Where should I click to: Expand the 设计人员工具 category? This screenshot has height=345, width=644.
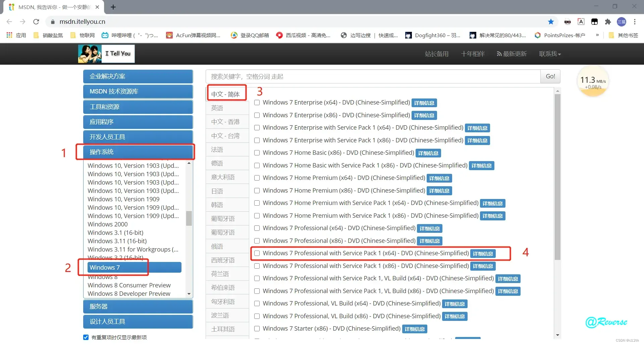[138, 322]
